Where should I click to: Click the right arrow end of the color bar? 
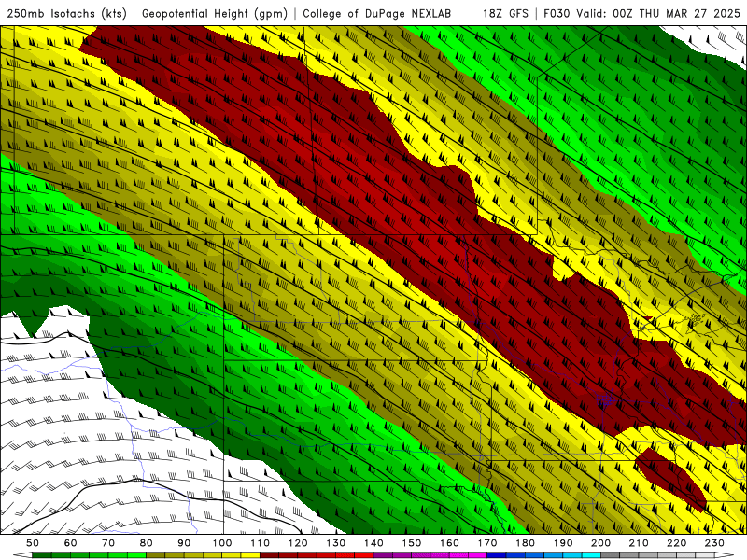[725, 555]
